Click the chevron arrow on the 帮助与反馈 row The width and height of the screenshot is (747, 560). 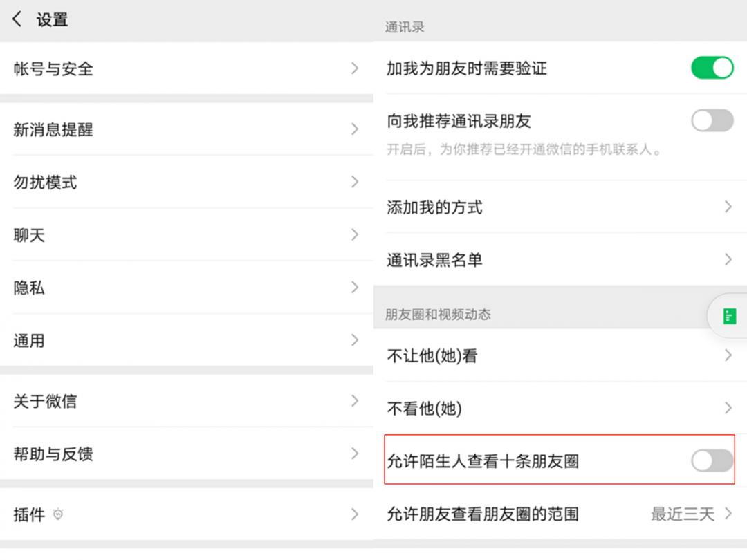tap(354, 454)
